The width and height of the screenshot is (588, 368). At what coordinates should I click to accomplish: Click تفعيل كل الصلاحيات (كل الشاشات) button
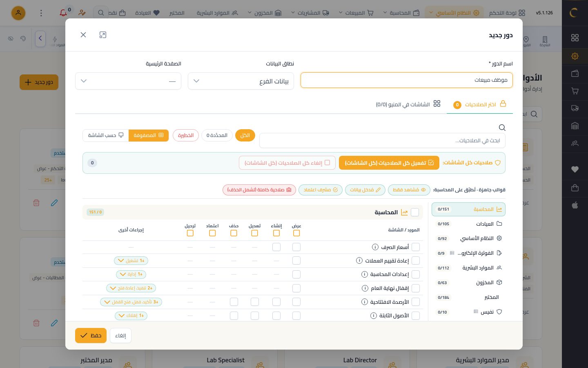[389, 163]
